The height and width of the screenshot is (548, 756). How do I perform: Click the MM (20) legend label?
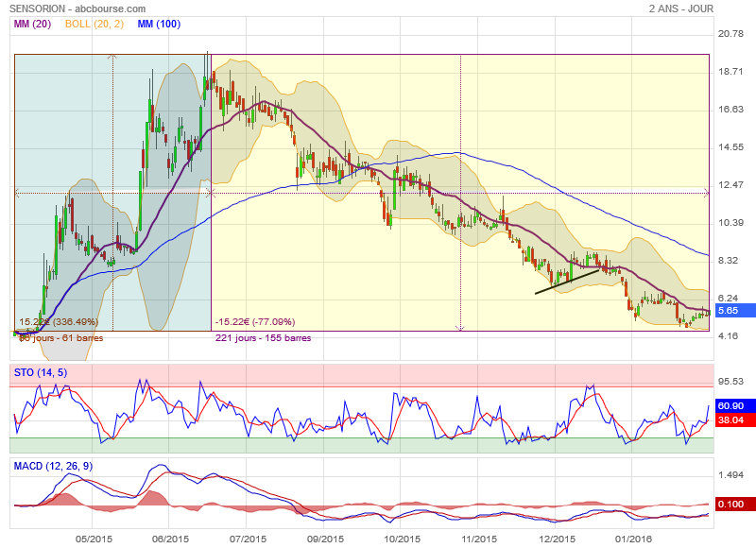pos(32,24)
